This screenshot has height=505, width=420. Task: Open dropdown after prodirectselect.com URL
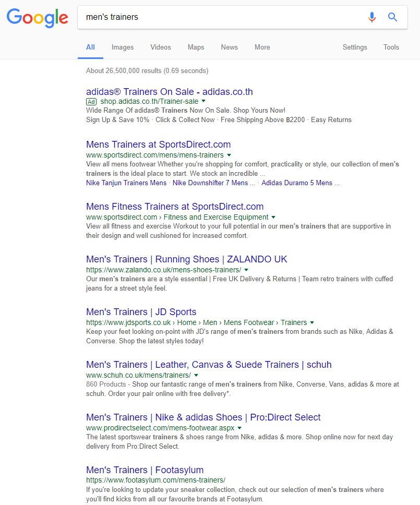click(x=239, y=428)
